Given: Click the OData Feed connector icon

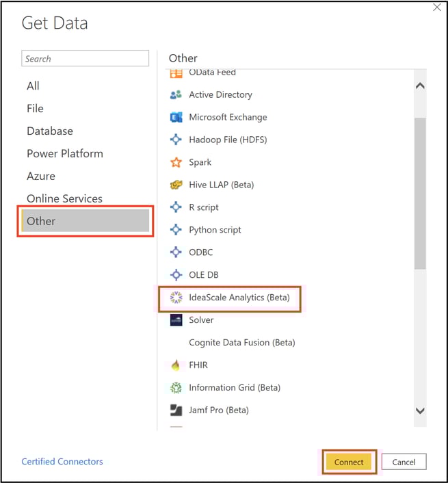Looking at the screenshot, I should coord(176,74).
